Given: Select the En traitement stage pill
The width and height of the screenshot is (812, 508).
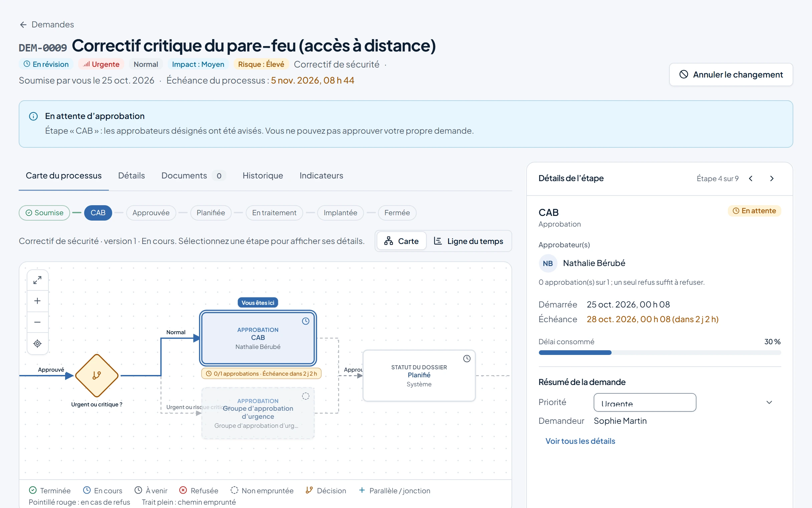Looking at the screenshot, I should point(274,213).
